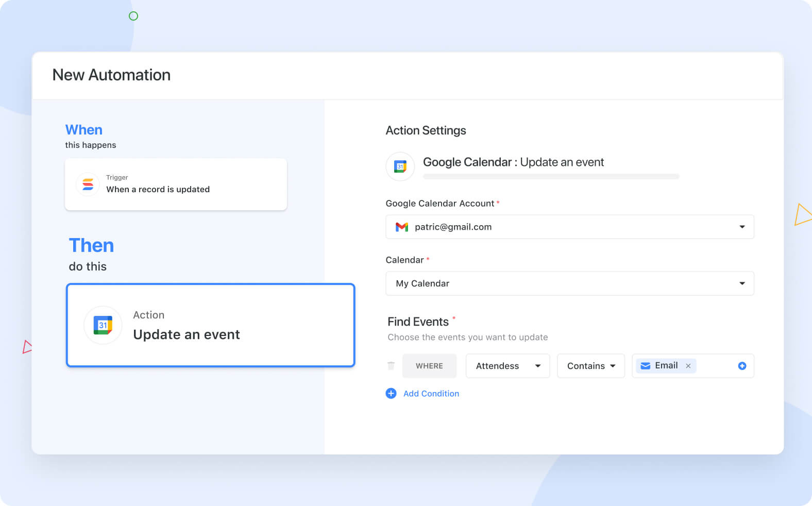Click the 'Then' heading
This screenshot has width=812, height=506.
click(x=91, y=246)
